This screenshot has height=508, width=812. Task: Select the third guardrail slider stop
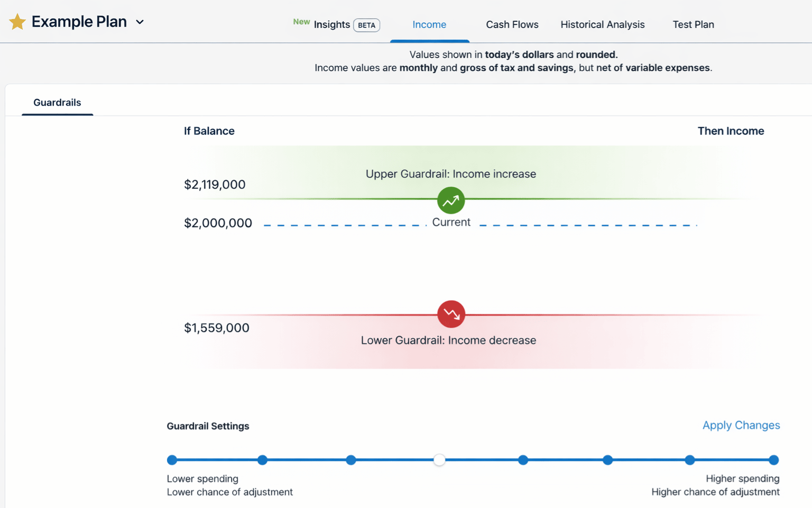click(x=351, y=460)
